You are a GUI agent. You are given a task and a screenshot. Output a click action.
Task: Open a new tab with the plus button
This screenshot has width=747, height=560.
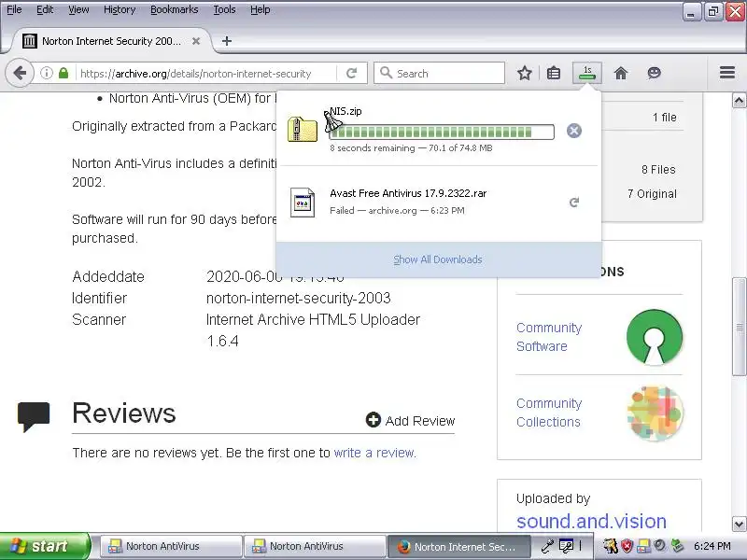[227, 41]
